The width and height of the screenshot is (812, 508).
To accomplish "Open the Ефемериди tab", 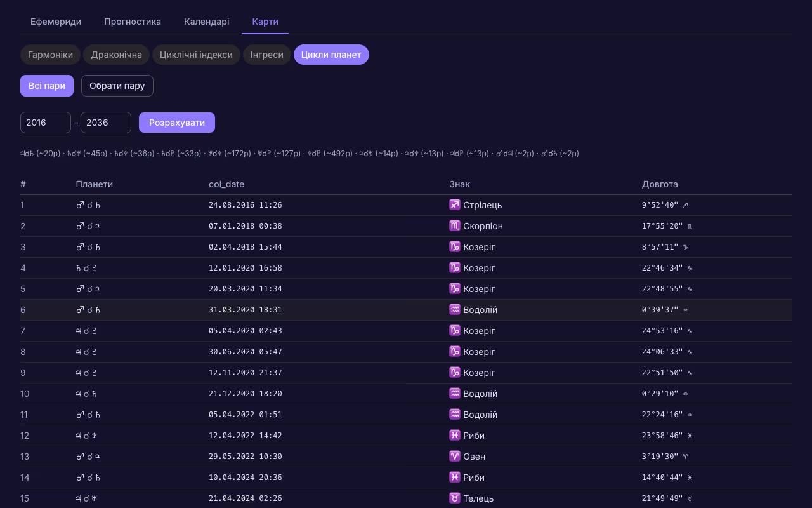I will 56,22.
